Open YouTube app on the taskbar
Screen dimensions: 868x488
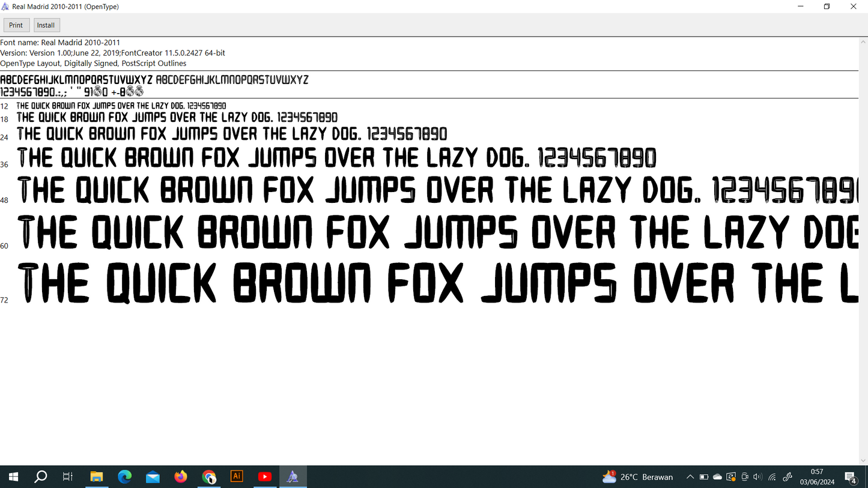point(265,477)
